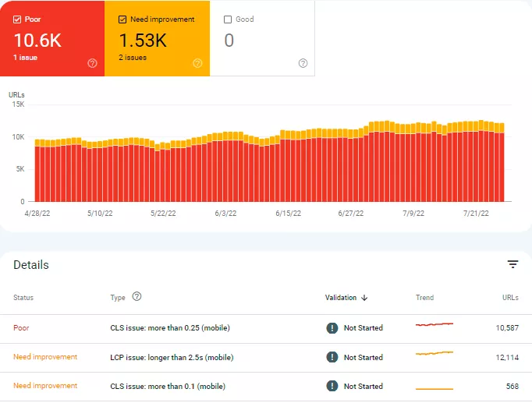Click the Trend column header
Viewport: 532px width, 403px height.
pos(425,298)
